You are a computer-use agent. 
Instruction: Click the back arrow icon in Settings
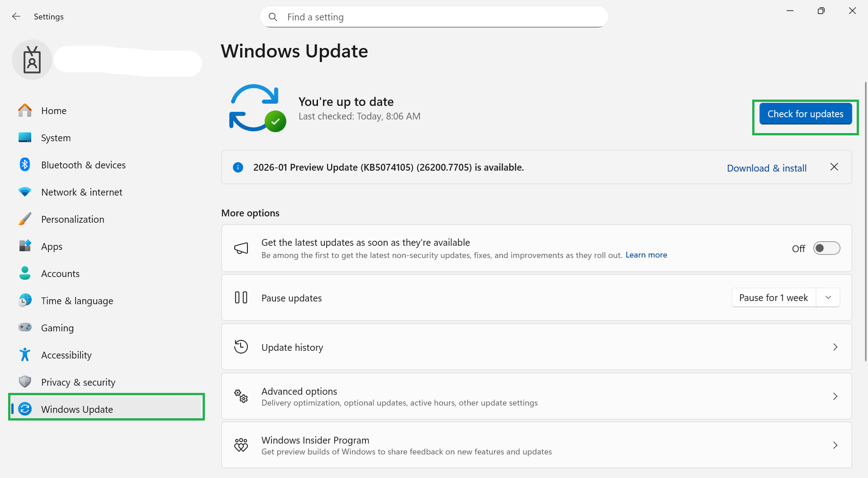point(16,17)
